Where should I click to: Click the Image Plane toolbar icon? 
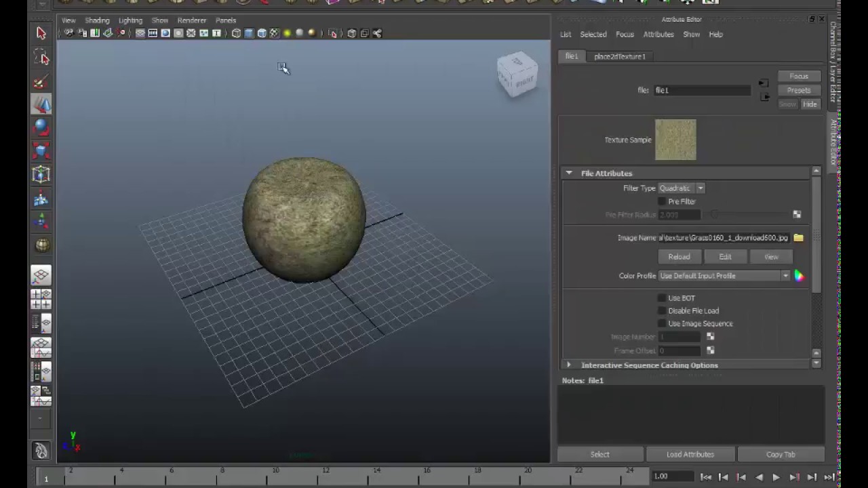pyautogui.click(x=108, y=33)
